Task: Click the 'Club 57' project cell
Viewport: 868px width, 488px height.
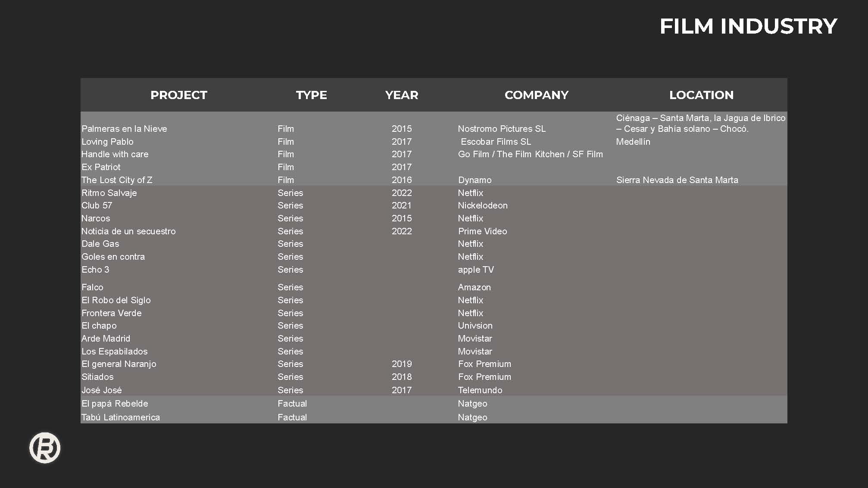Action: click(97, 205)
